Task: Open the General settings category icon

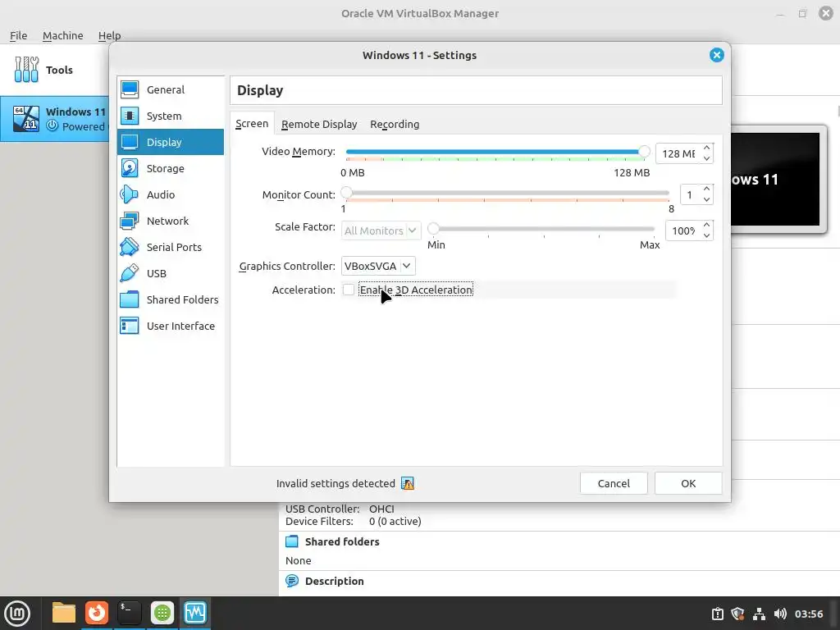Action: click(130, 89)
